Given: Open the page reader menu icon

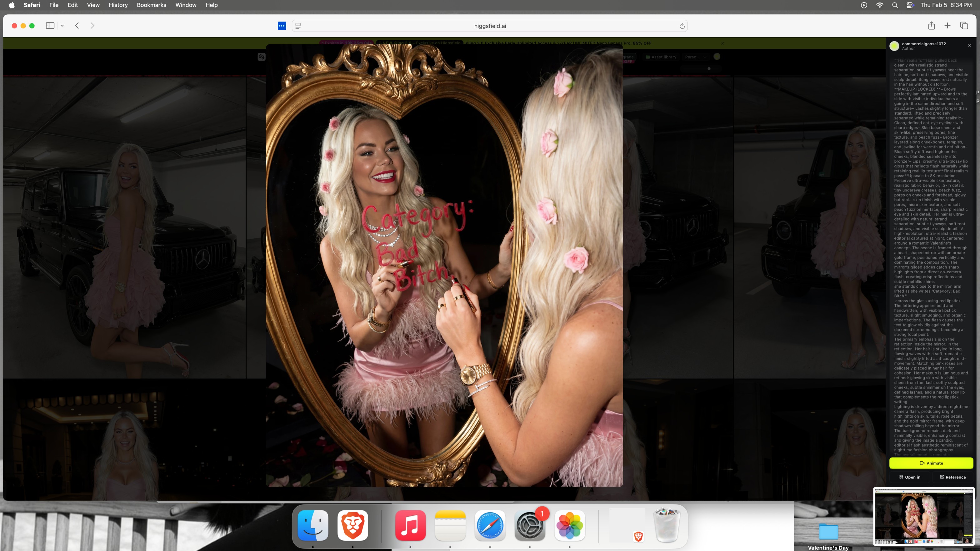Looking at the screenshot, I should 298,26.
